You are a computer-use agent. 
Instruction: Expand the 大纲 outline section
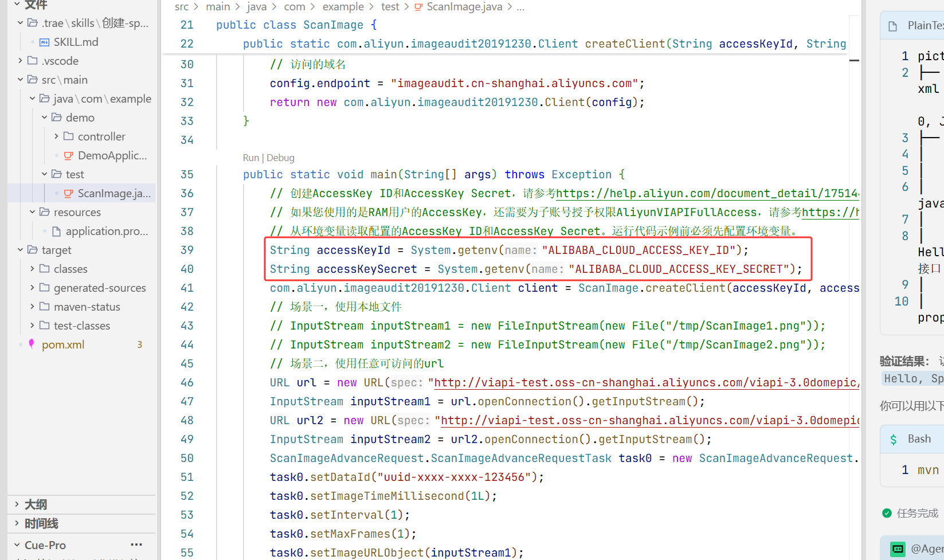pos(17,504)
